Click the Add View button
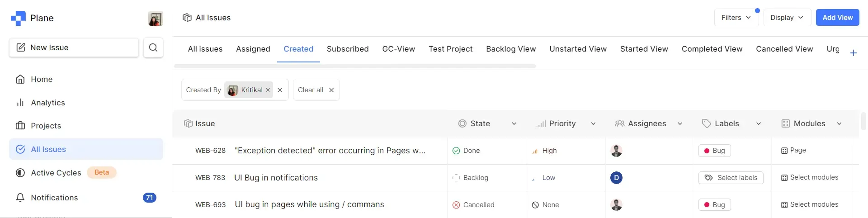 click(837, 18)
